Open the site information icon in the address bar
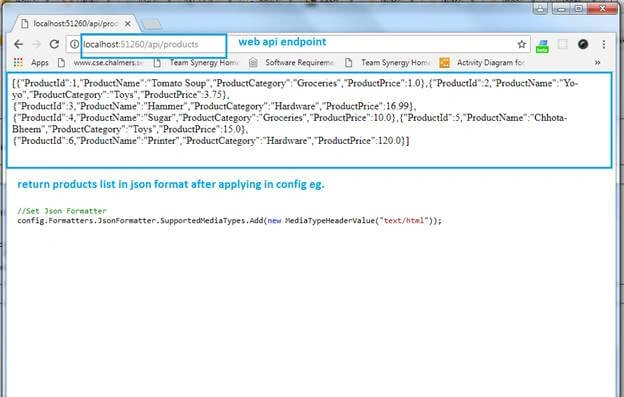Image resolution: width=624 pixels, height=397 pixels. point(74,44)
